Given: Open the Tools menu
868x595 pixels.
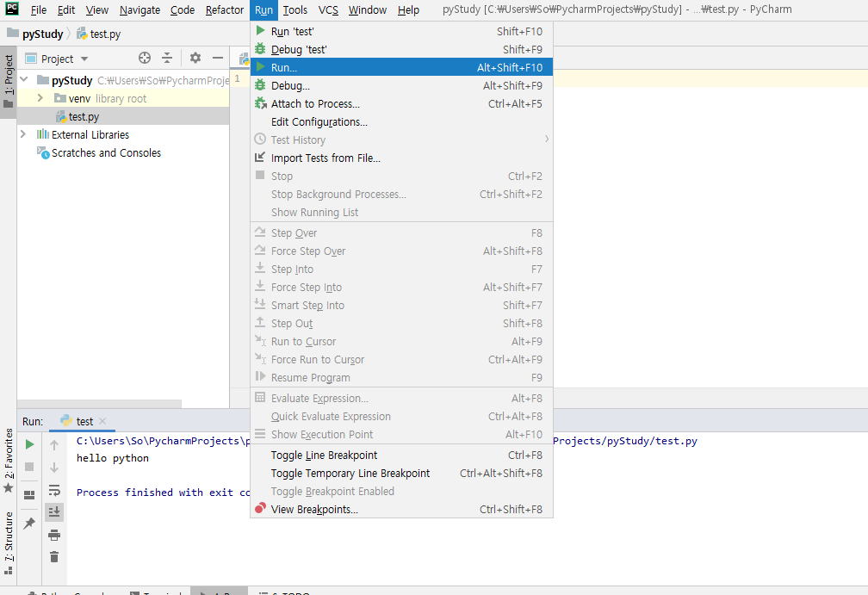Looking at the screenshot, I should pos(294,10).
